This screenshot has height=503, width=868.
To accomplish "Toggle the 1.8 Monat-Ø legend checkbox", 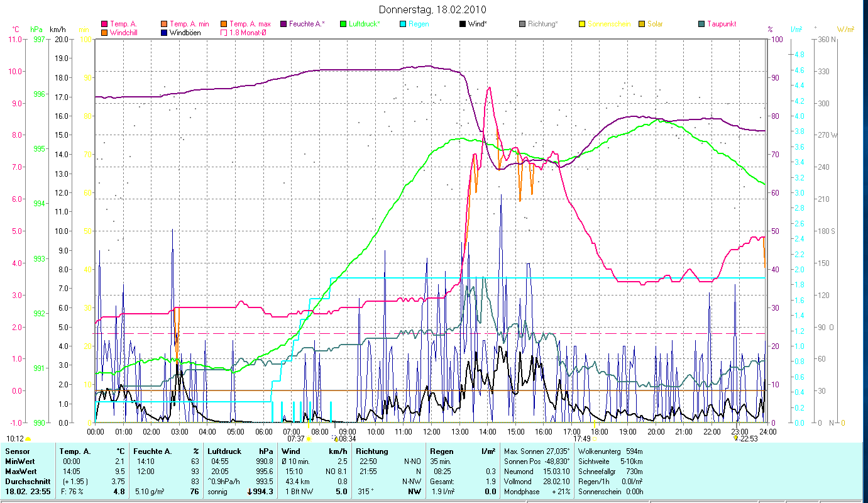I will (224, 32).
